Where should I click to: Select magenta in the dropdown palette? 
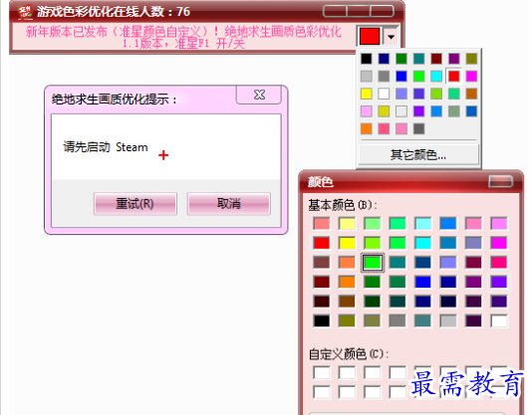[x=471, y=76]
